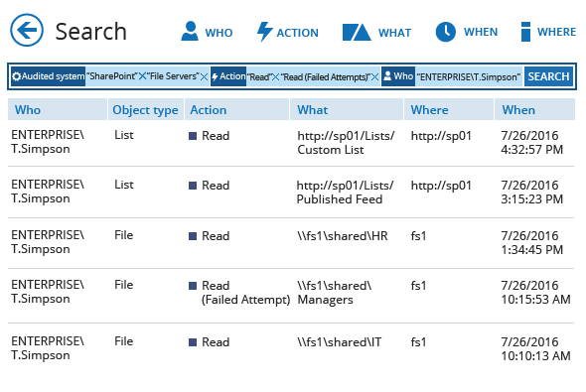Run the query with SEARCH button
Viewport: 586px width, 392px height.
[548, 76]
